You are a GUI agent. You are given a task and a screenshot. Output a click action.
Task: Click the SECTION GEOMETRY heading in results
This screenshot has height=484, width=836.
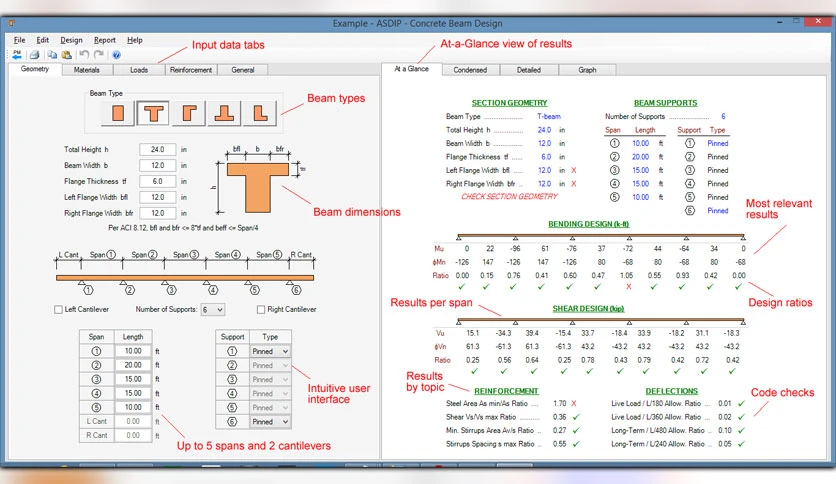(509, 103)
